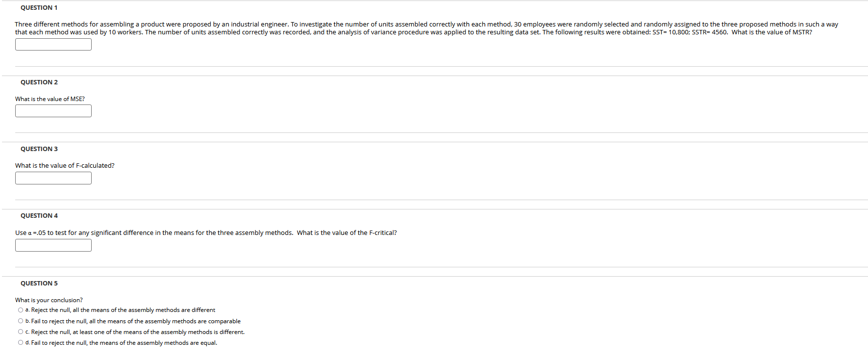The width and height of the screenshot is (868, 361).
Task: Select the F-critical answer input field
Action: coord(53,245)
